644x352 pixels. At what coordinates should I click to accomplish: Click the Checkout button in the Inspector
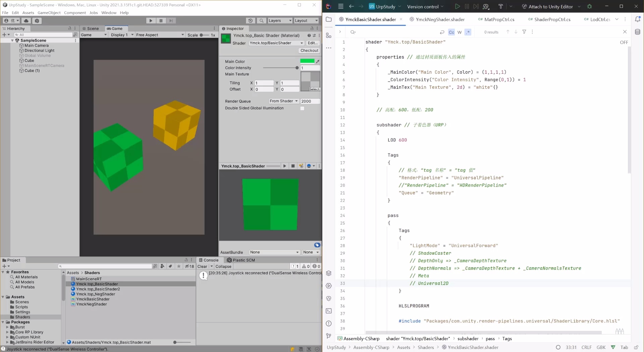pyautogui.click(x=309, y=51)
